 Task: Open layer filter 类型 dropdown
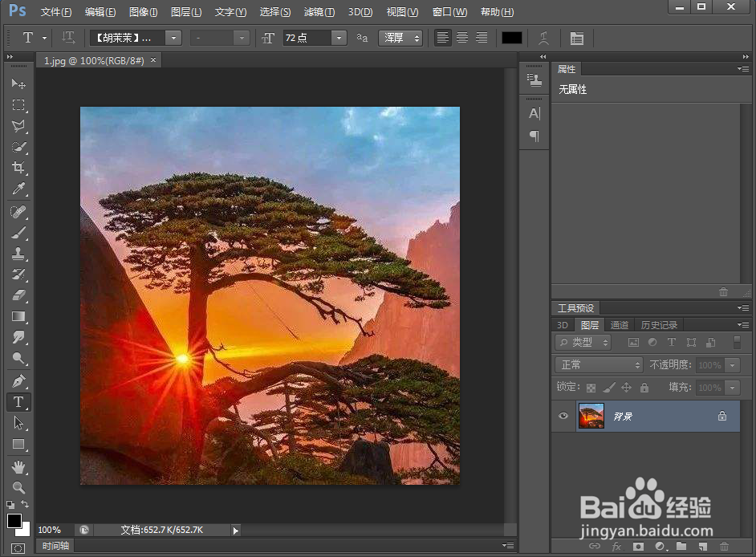(x=583, y=343)
